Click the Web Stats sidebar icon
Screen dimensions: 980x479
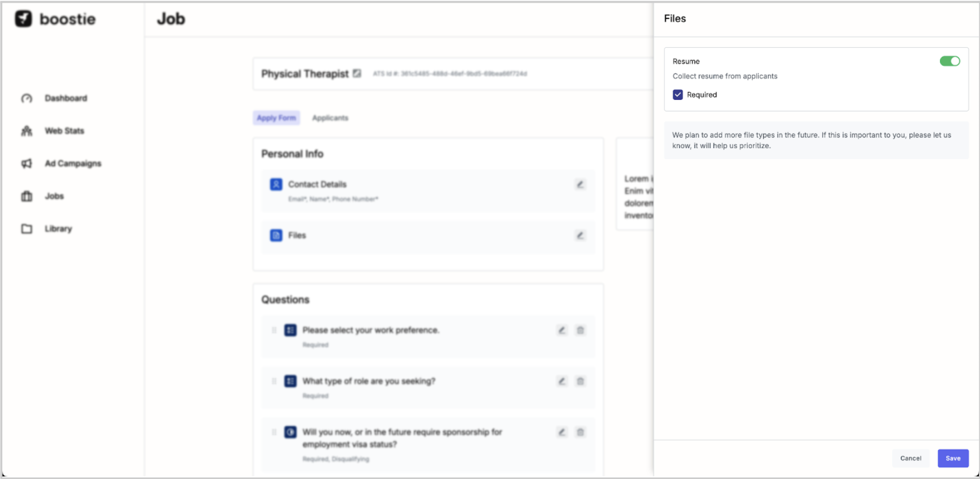pyautogui.click(x=27, y=131)
